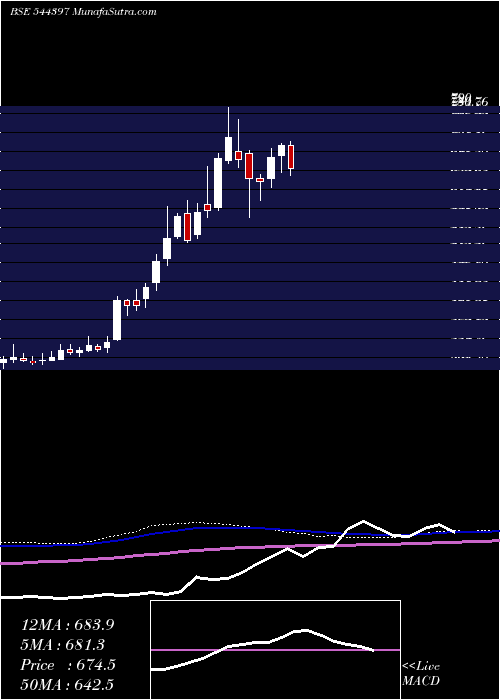This screenshot has width=500, height=700.
Task: Click the Live MACD inset chart
Action: point(275,650)
